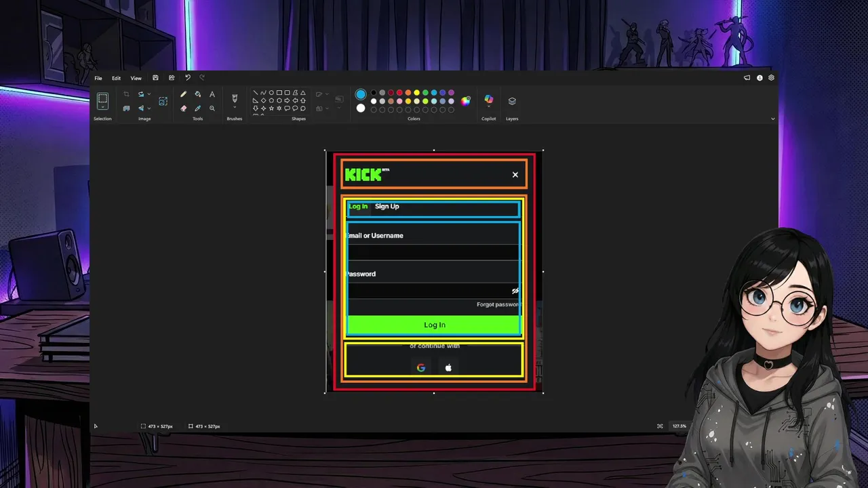Select the Pencil tool
Image resolution: width=868 pixels, height=488 pixels.
tap(183, 94)
